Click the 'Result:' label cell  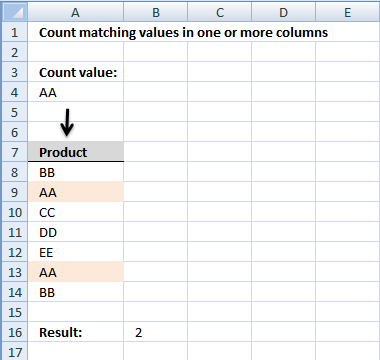[x=76, y=332]
